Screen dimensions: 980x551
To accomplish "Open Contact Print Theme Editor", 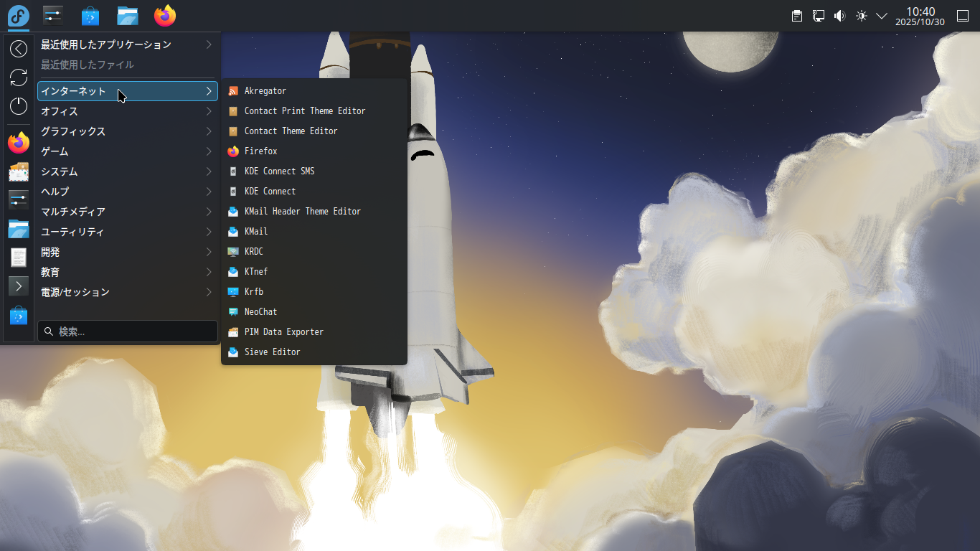I will 314,111.
